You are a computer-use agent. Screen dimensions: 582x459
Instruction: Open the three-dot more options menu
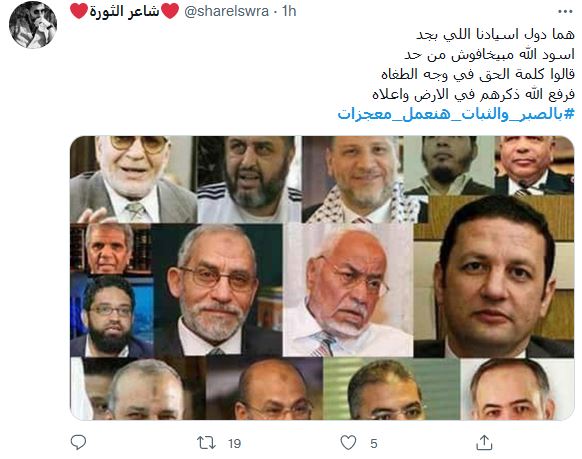point(565,12)
